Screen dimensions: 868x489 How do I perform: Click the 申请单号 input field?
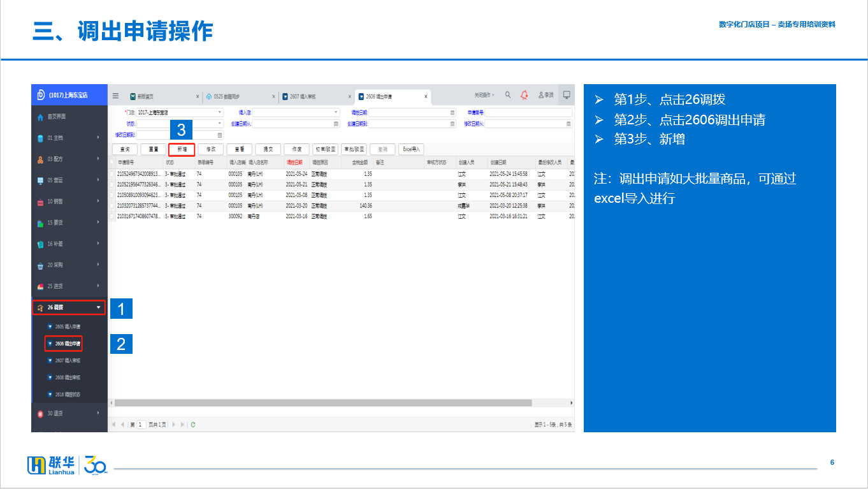point(529,112)
